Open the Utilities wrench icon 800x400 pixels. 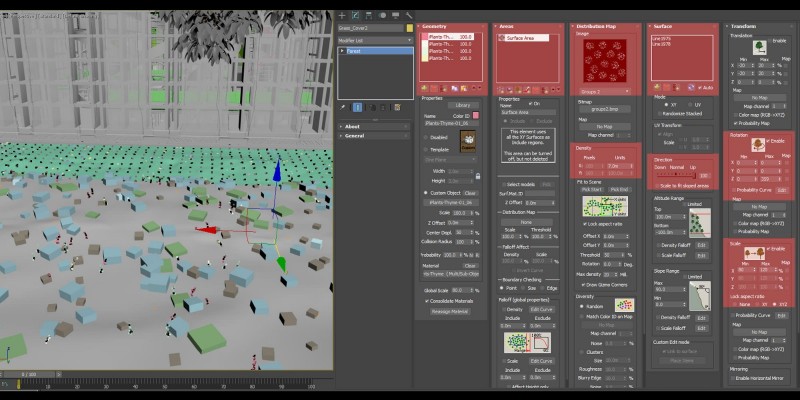click(x=409, y=16)
